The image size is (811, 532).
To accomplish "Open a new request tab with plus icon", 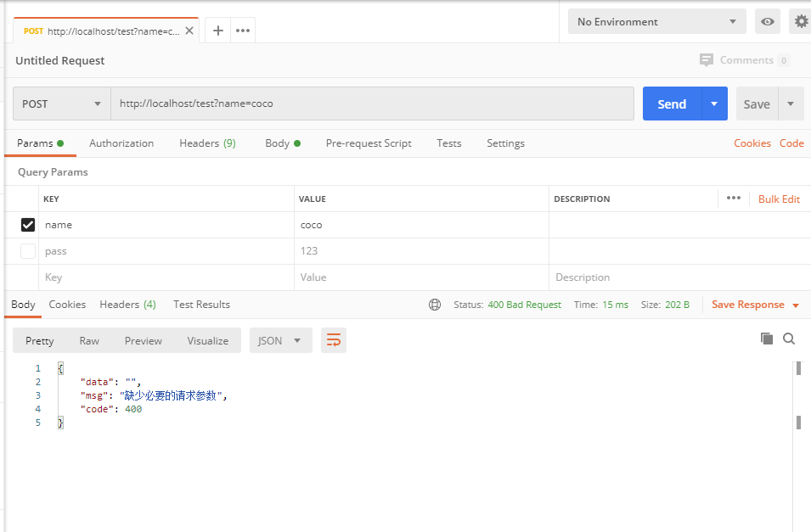I will pos(217,31).
